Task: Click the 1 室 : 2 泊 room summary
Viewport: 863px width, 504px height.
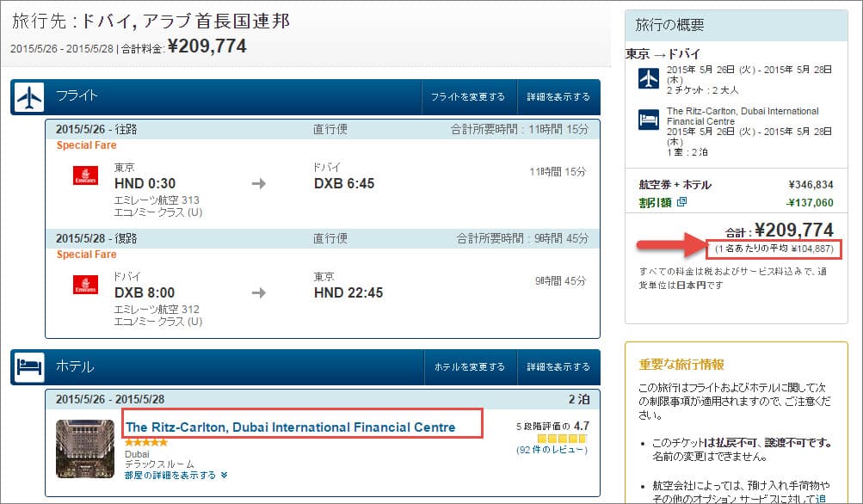Action: (x=687, y=152)
